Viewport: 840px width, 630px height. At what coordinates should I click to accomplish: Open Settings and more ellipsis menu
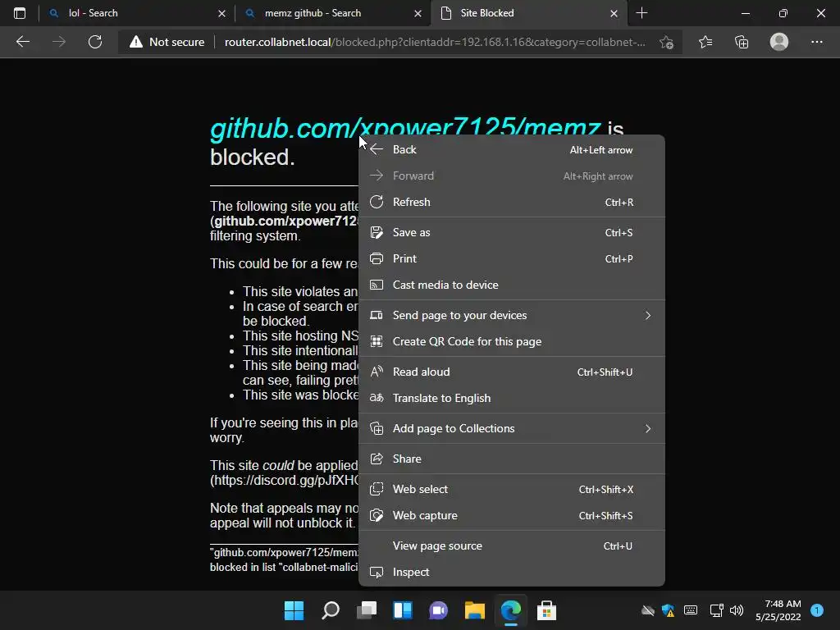816,42
